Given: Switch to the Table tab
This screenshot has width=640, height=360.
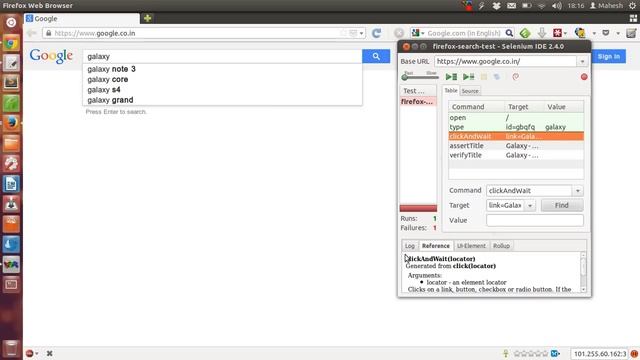Looking at the screenshot, I should (451, 91).
